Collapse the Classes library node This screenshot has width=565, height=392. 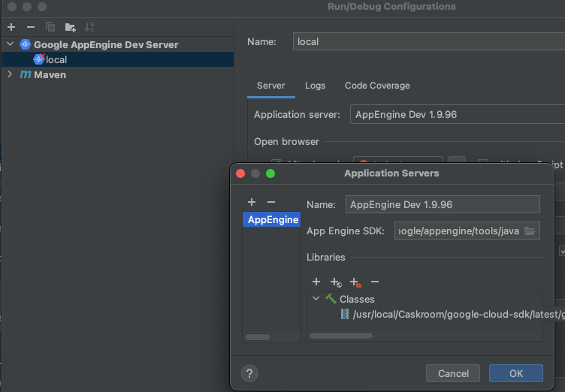pyautogui.click(x=316, y=299)
